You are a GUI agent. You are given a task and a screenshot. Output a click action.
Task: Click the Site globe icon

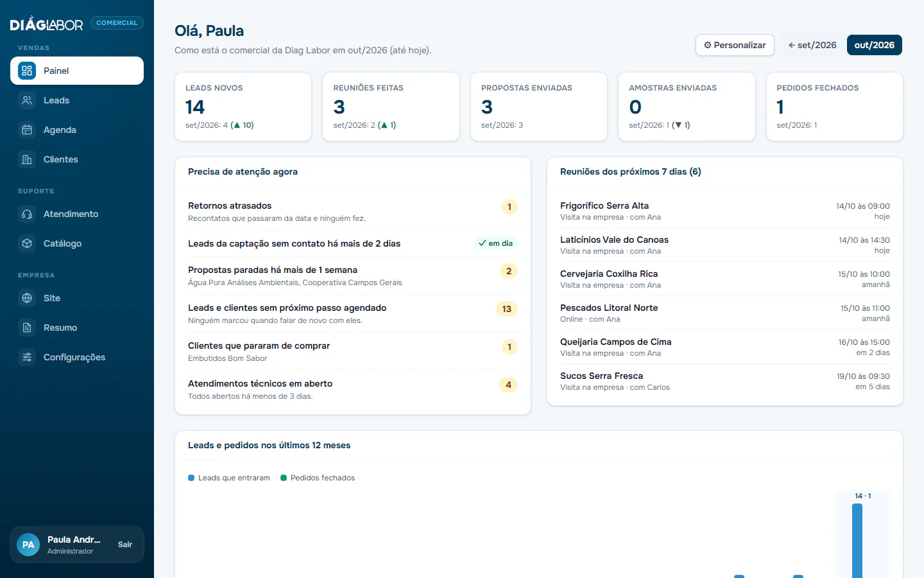click(27, 298)
